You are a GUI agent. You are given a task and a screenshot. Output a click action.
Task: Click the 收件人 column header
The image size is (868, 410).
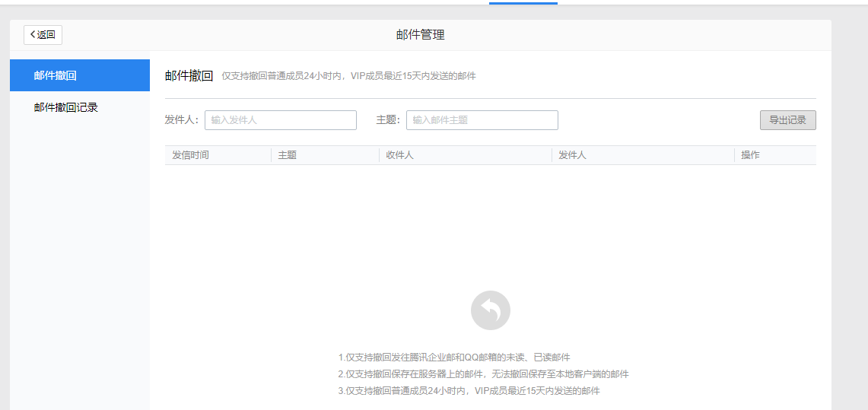point(399,155)
